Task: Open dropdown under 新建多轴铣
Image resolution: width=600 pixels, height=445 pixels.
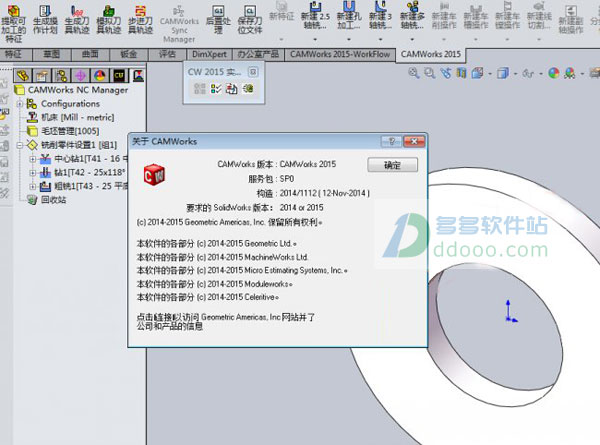Action: [412, 39]
